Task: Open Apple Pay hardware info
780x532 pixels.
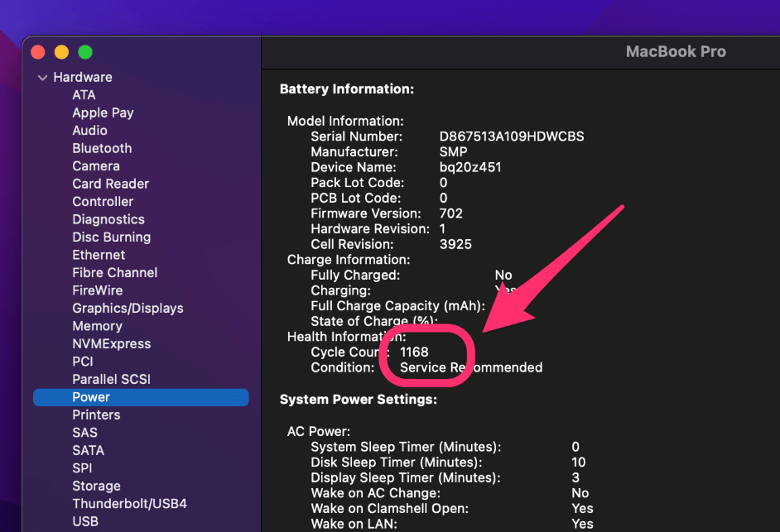Action: pyautogui.click(x=103, y=113)
